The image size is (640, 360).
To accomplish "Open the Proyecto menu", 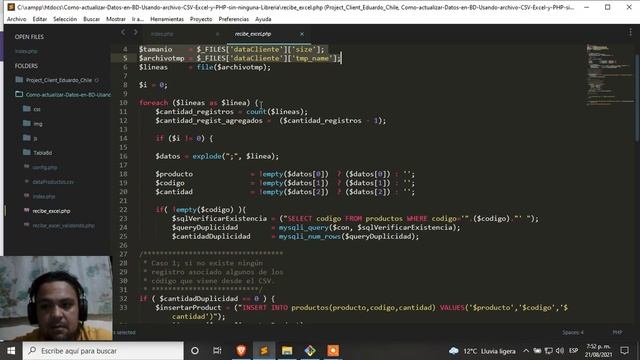I will tap(201, 19).
